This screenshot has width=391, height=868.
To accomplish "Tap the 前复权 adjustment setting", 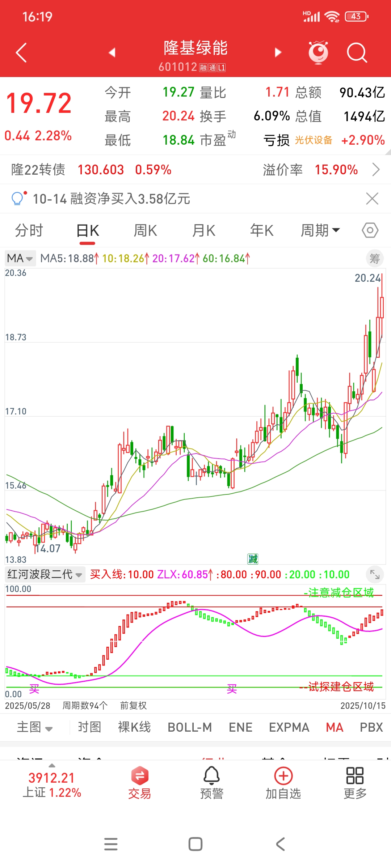I will [133, 705].
